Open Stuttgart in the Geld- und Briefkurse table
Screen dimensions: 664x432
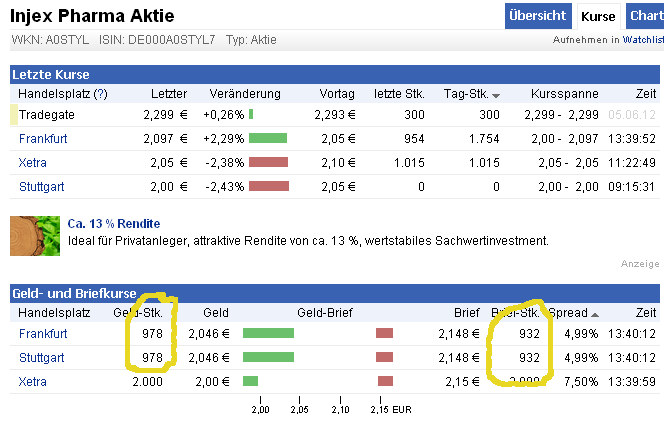pyautogui.click(x=41, y=357)
